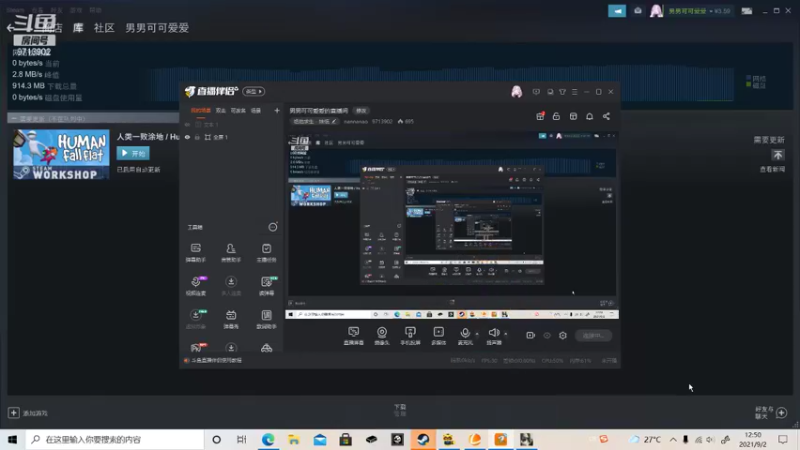Show hidden system tray icons
Image resolution: width=800 pixels, height=450 pixels.
pos(673,439)
